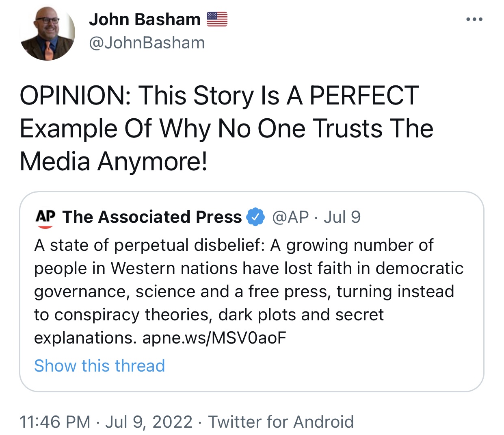This screenshot has height=435, width=504.
Task: Click the AP logo in the quoted tweet
Action: pyautogui.click(x=45, y=217)
